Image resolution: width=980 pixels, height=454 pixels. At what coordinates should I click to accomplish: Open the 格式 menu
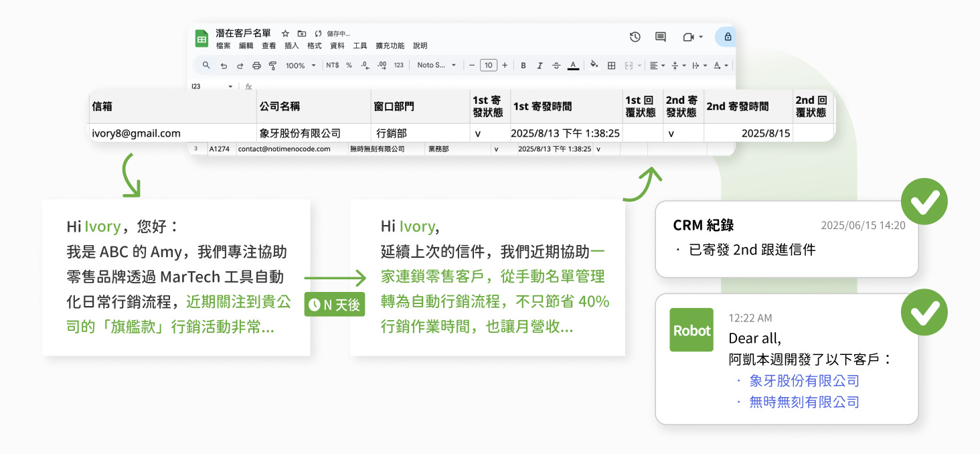coord(315,46)
